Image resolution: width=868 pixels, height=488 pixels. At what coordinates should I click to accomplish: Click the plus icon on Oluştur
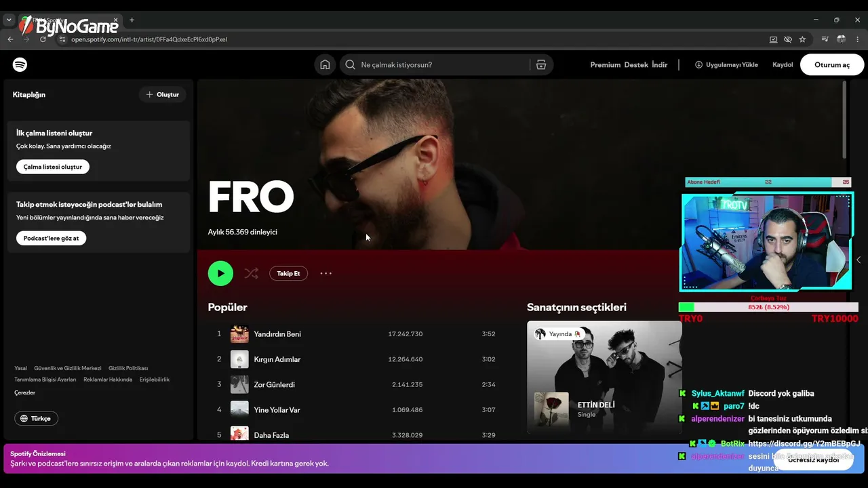coord(149,94)
